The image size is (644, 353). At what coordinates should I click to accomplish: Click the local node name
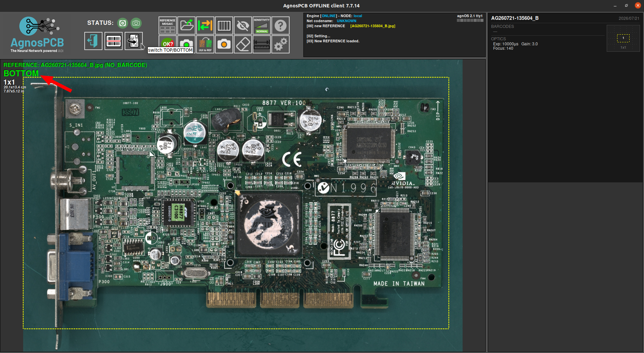[358, 16]
